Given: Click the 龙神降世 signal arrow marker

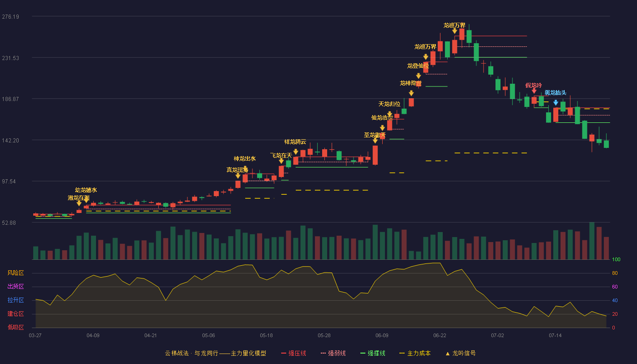Looking at the screenshot, I should click(x=411, y=93).
